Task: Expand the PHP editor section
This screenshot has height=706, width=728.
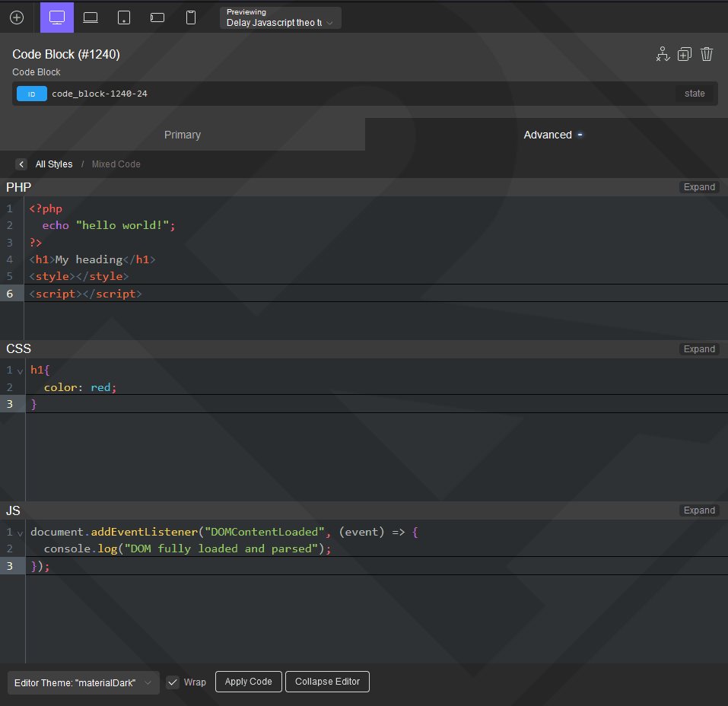Action: [699, 187]
